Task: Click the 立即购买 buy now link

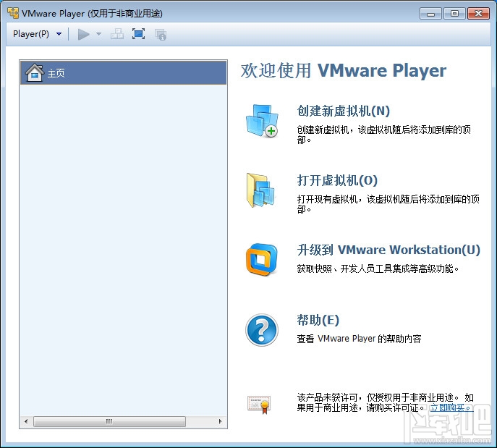Action: click(x=451, y=407)
